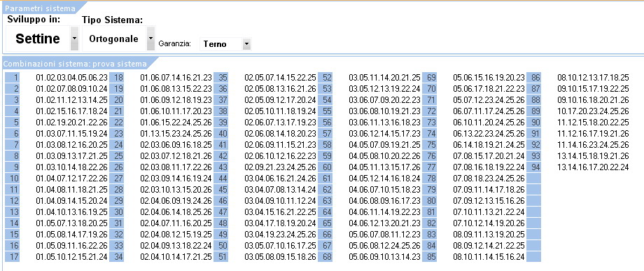Select combination 04.05.07.09.19.21.25

385,144
